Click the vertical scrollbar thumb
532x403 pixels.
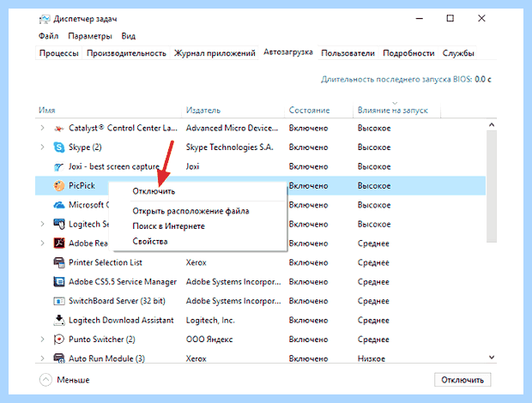coord(492,186)
